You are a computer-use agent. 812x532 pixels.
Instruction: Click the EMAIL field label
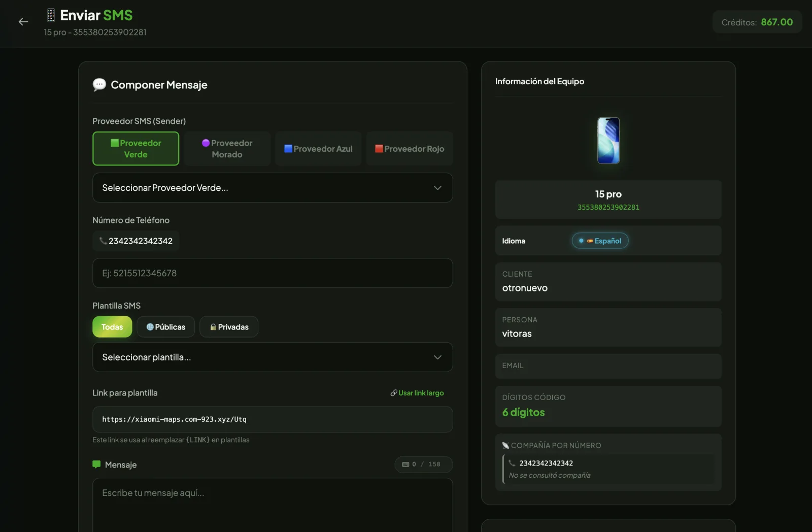(x=513, y=365)
